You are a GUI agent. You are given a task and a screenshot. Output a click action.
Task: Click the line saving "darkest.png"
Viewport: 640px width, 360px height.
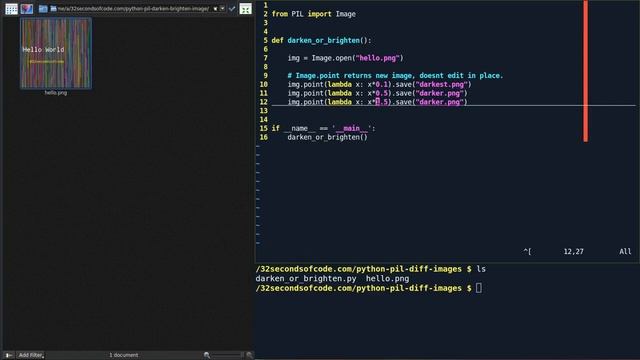[380, 84]
